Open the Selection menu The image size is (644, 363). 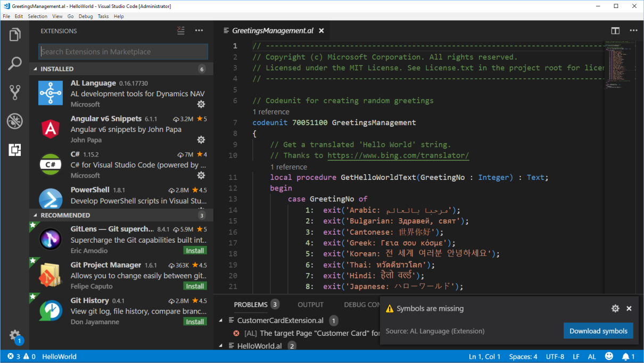coord(38,16)
